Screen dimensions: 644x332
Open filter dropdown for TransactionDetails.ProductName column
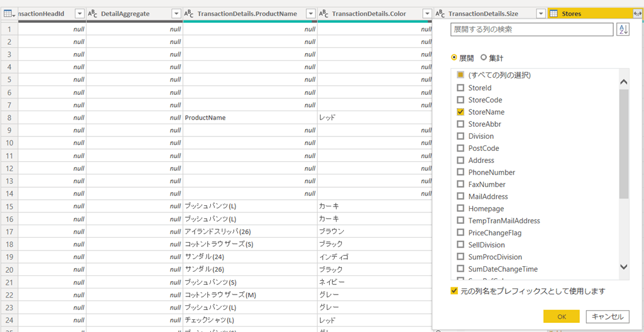click(311, 13)
